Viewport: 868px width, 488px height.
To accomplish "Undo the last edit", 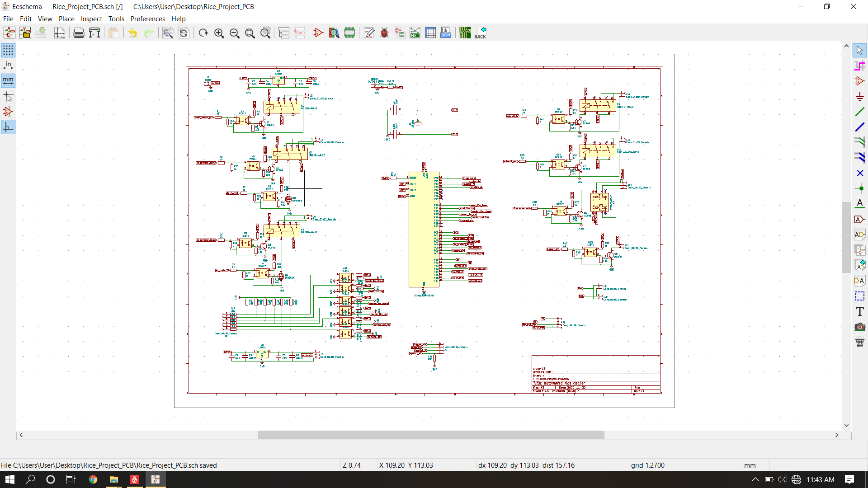I will click(x=132, y=33).
